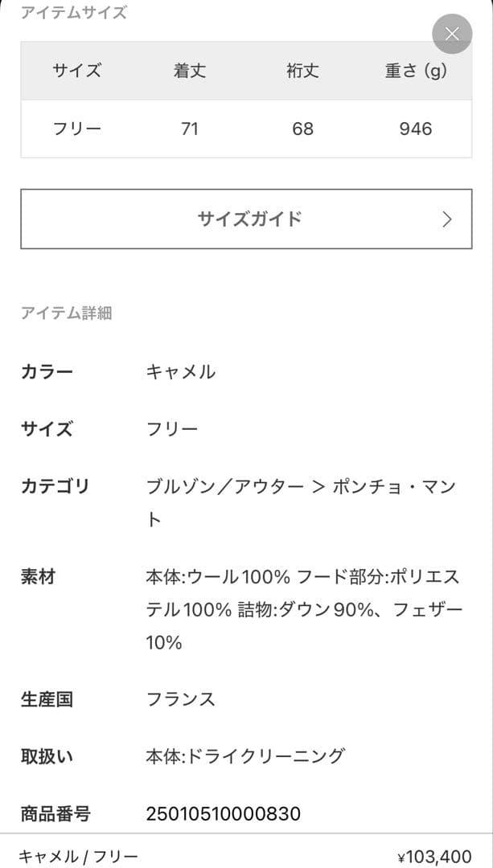Screen dimensions: 493x868
Task: Click the 取扱い ドライクリーニング text
Action: (x=242, y=756)
